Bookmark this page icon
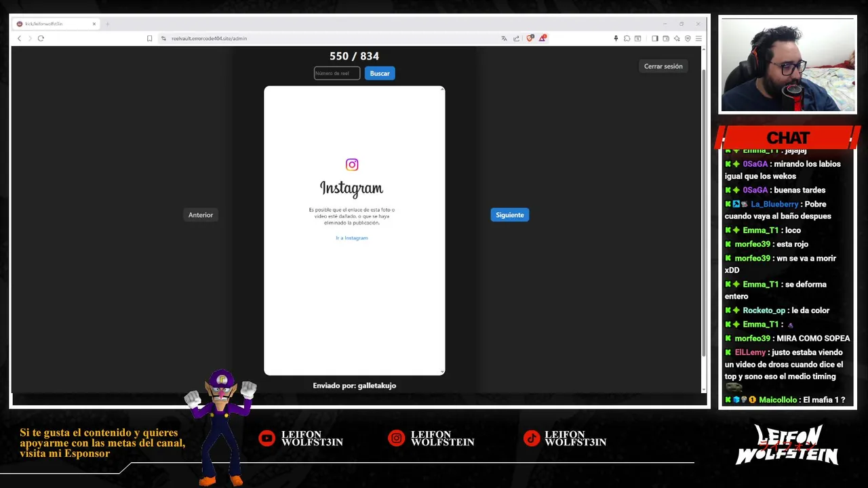The height and width of the screenshot is (488, 868). [149, 39]
